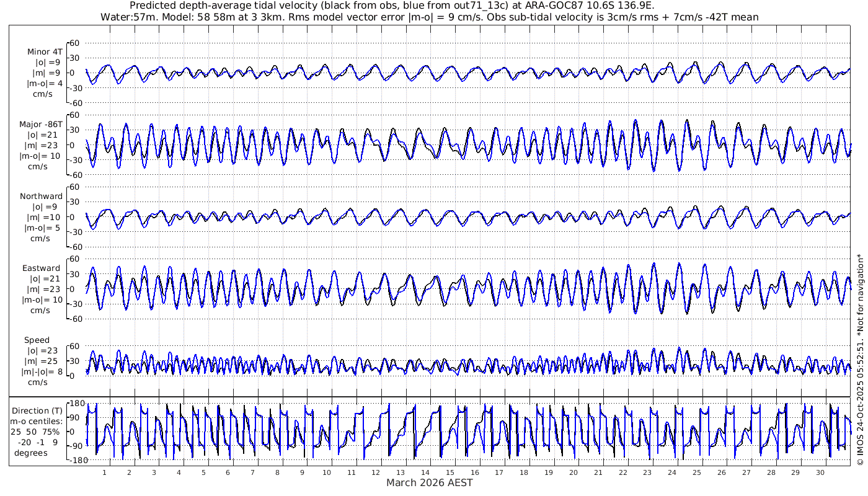Click the 'Water:57m. Model' subtitle line
This screenshot has width=868, height=496.
429,17
